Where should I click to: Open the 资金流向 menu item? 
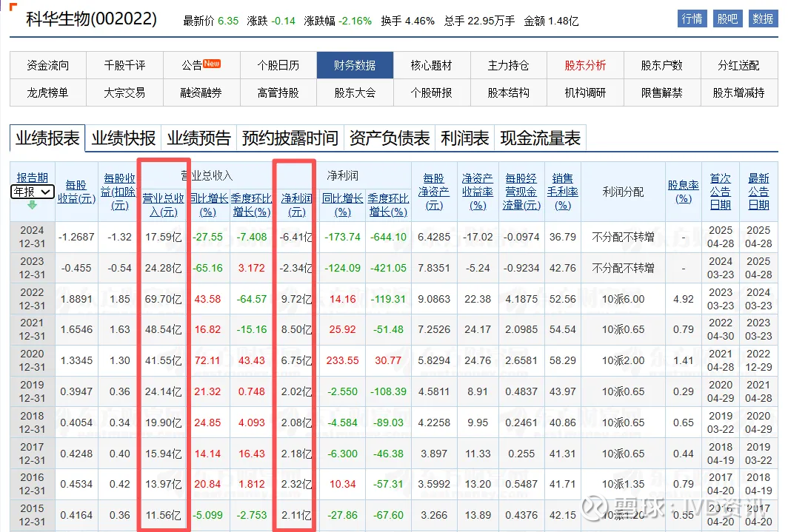[47, 65]
